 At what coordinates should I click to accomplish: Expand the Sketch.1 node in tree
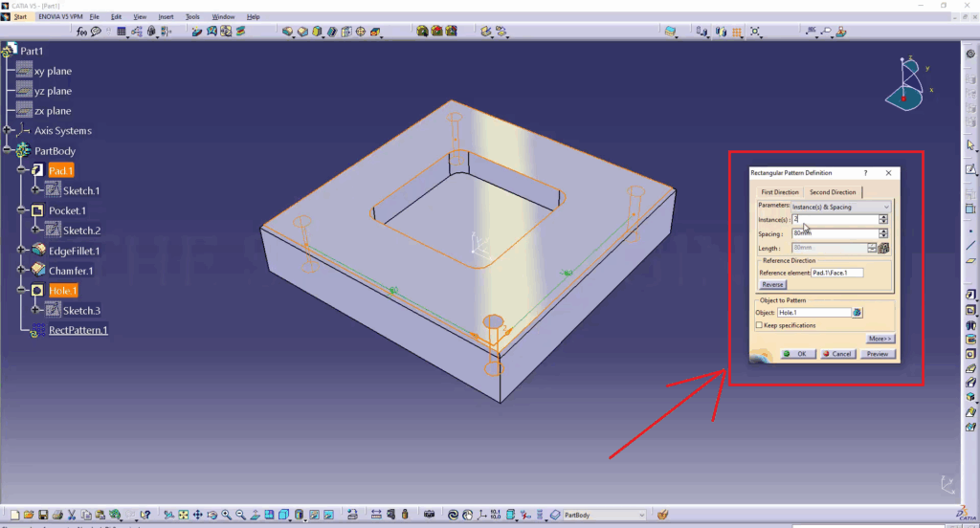36,190
